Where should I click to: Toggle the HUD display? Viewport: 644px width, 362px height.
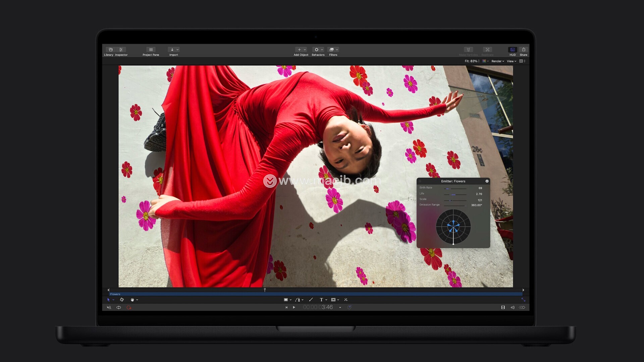(513, 50)
